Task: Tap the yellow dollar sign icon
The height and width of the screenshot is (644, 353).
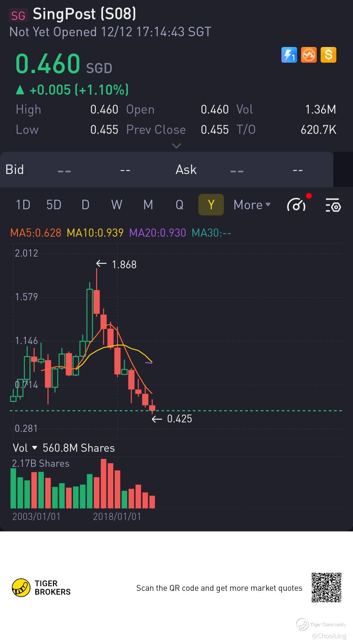Action: click(x=328, y=55)
